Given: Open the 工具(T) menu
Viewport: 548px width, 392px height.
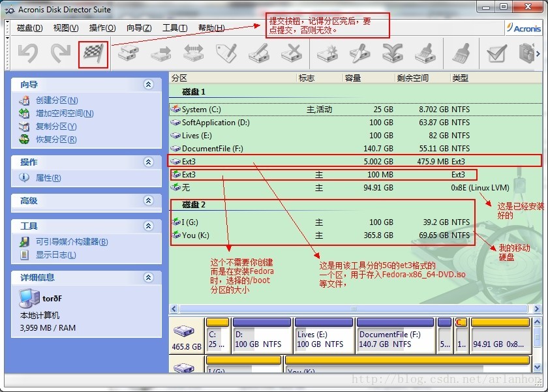Looking at the screenshot, I should point(175,28).
